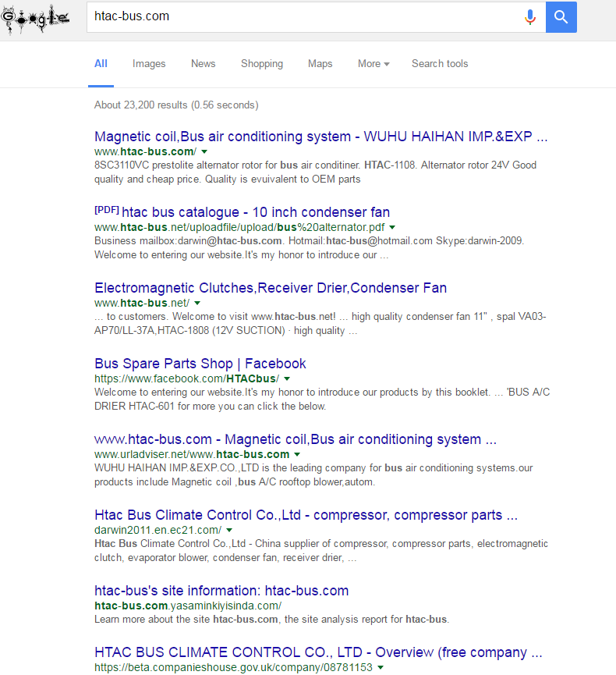
Task: Open the Maps tab
Action: (x=320, y=64)
